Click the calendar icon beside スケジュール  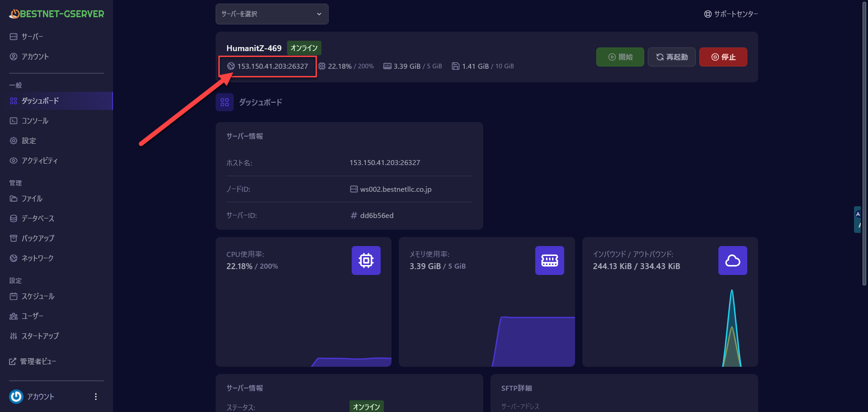pyautogui.click(x=14, y=296)
